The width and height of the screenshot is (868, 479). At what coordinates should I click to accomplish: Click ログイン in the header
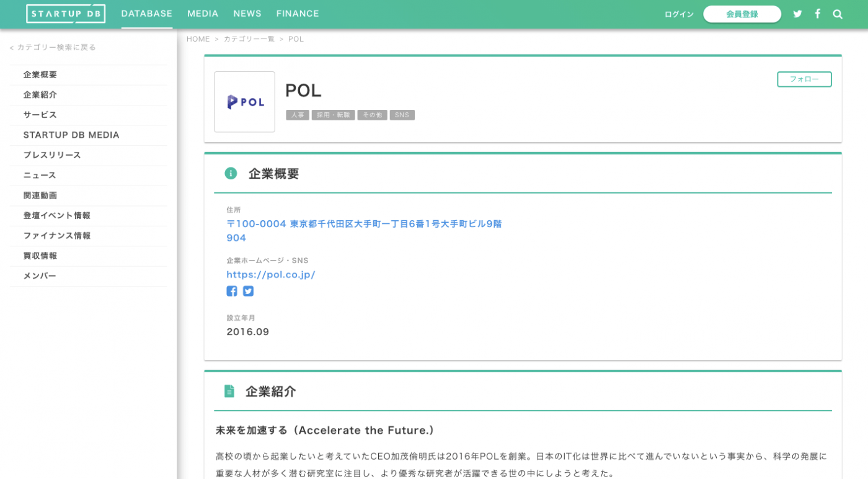click(678, 14)
